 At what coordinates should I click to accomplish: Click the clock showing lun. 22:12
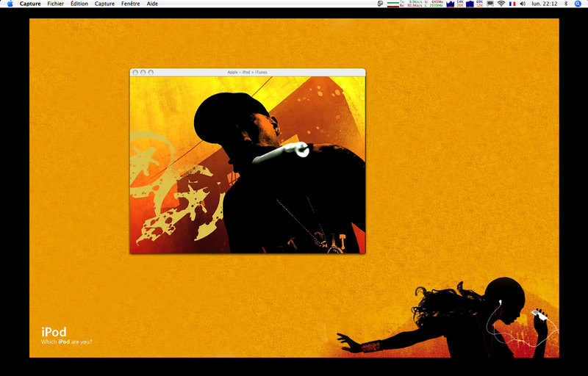point(545,4)
